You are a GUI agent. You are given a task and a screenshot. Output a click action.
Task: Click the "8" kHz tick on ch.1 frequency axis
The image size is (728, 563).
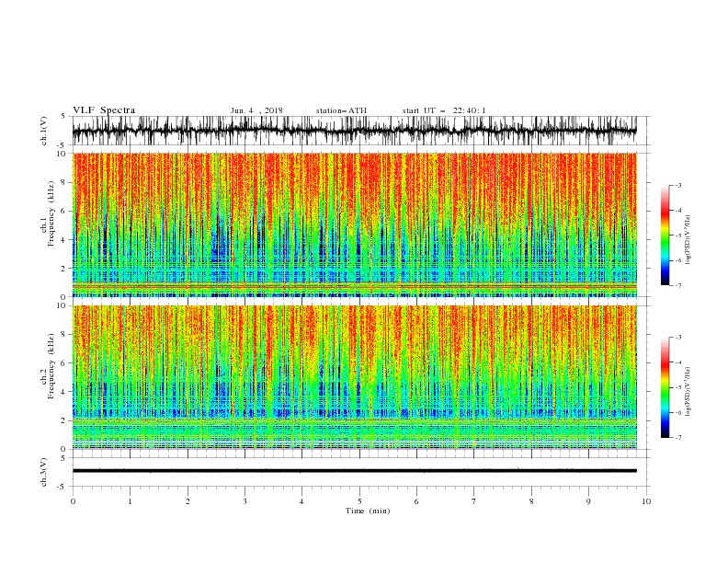pos(64,182)
